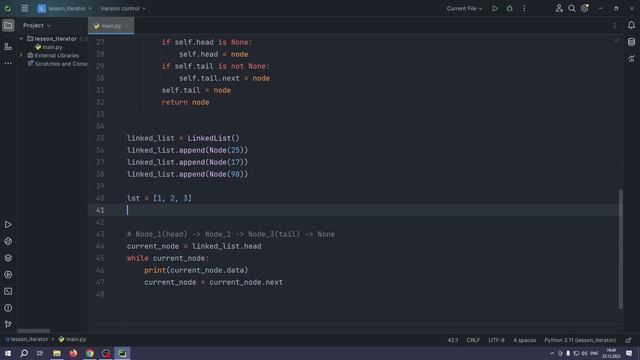640x360 pixels.
Task: Close the main.py editor tab
Action: [x=127, y=26]
